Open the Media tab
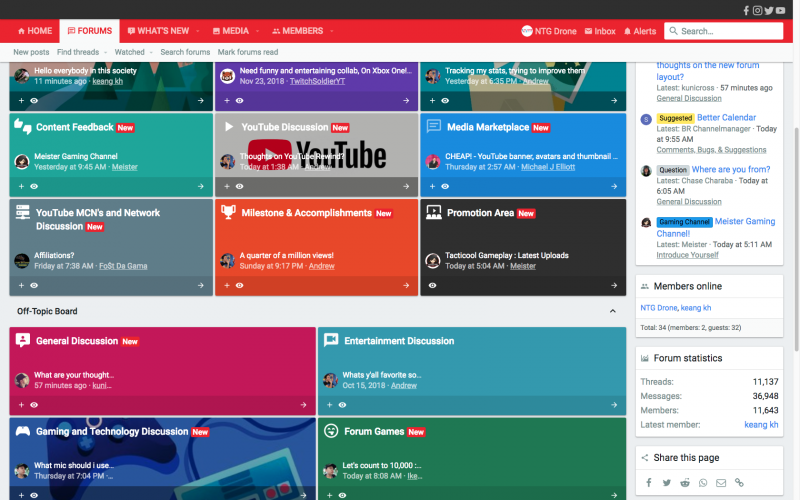The height and width of the screenshot is (500, 800). [230, 31]
